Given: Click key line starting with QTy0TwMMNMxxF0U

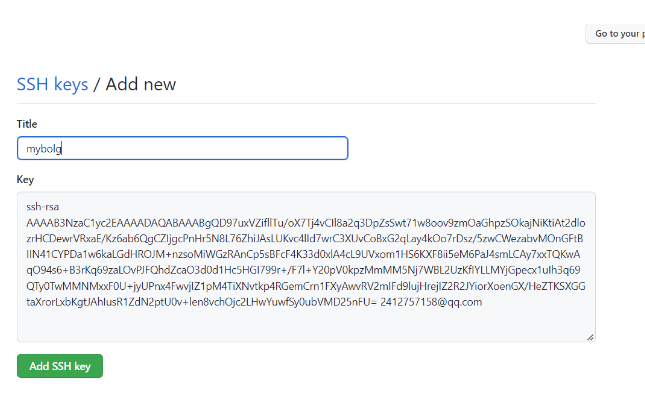Looking at the screenshot, I should 306,286.
